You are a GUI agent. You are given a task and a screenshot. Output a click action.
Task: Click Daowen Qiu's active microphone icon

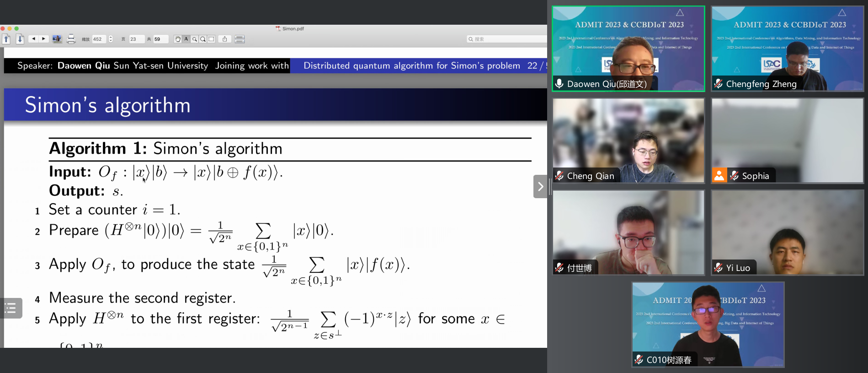click(x=559, y=84)
